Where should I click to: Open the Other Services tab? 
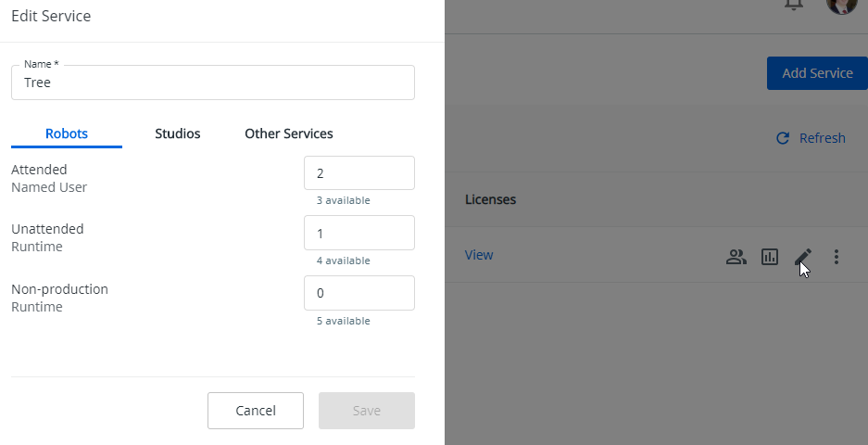pyautogui.click(x=289, y=133)
